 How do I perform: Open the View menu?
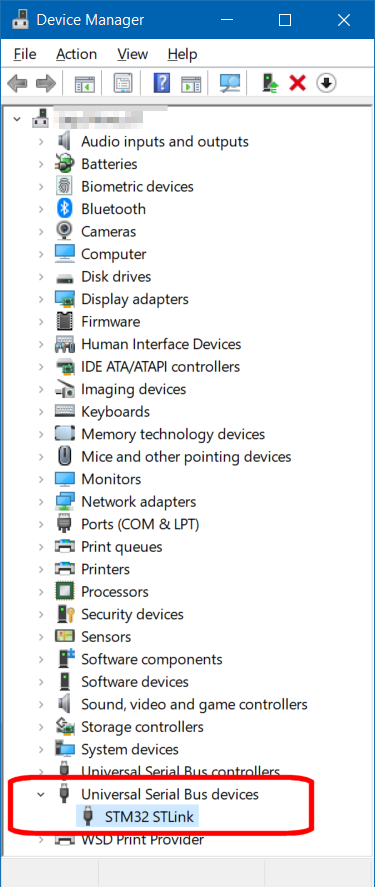(x=132, y=54)
